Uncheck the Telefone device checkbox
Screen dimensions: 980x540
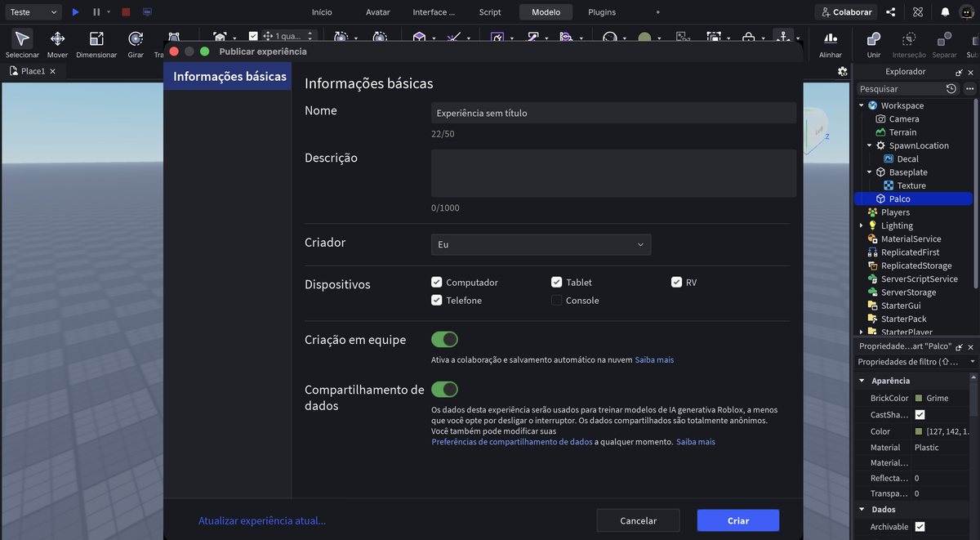437,300
